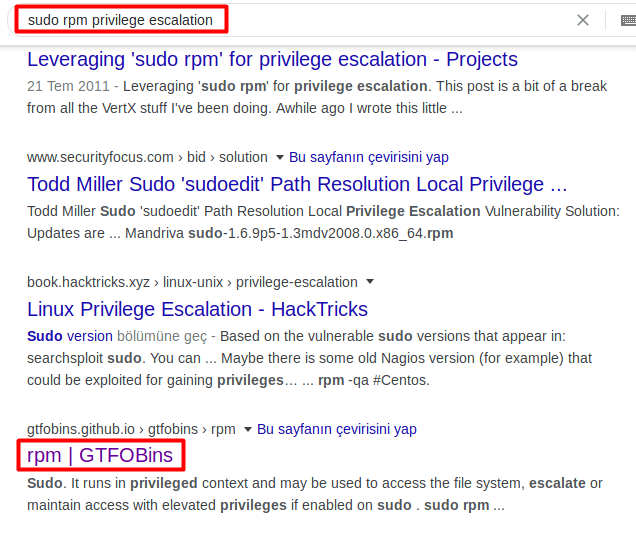Expand the dropdown arrow beside book.hacktricks.xyz breadcrumb
Viewport: 636px width, 534px height.
pos(370,282)
